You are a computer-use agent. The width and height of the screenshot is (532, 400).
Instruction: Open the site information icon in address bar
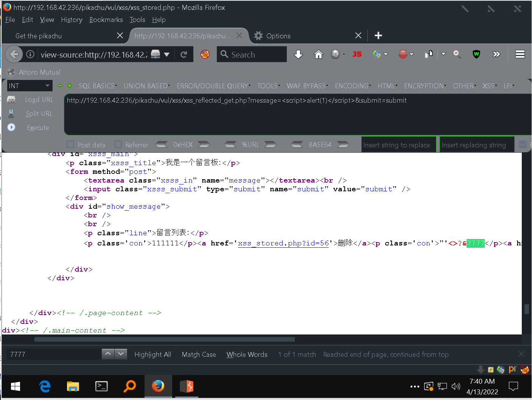31,55
